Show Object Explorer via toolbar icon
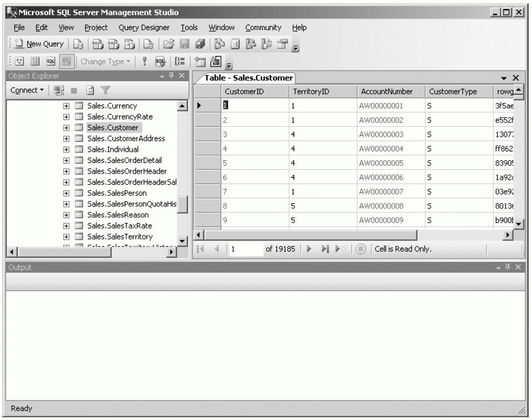The height and width of the screenshot is (420, 532). [251, 44]
